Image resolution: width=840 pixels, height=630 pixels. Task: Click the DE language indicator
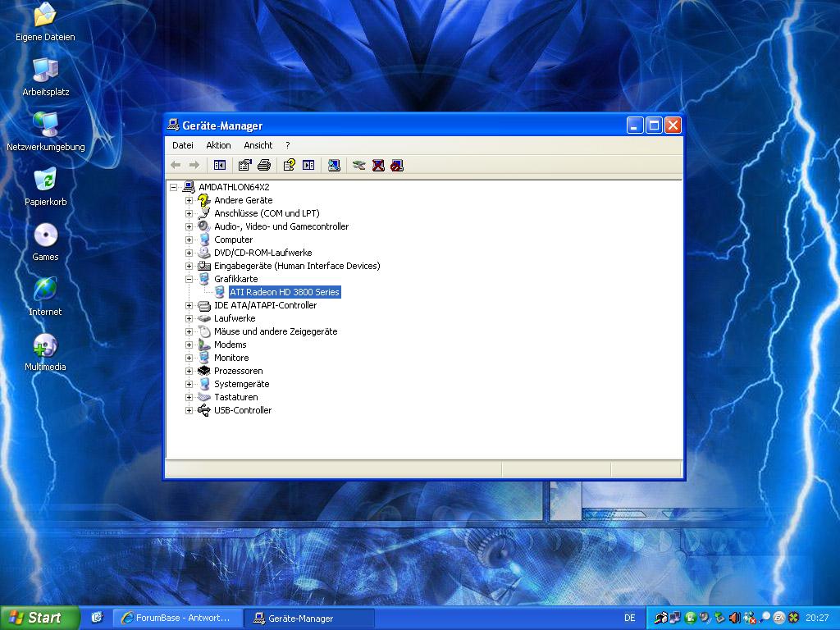pos(629,618)
